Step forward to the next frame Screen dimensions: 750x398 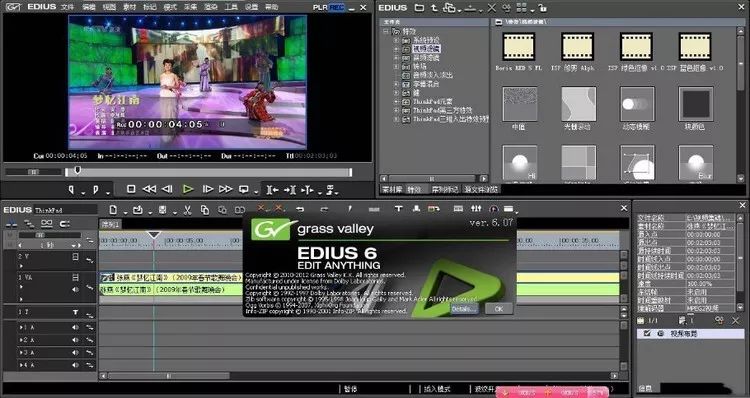tap(207, 189)
